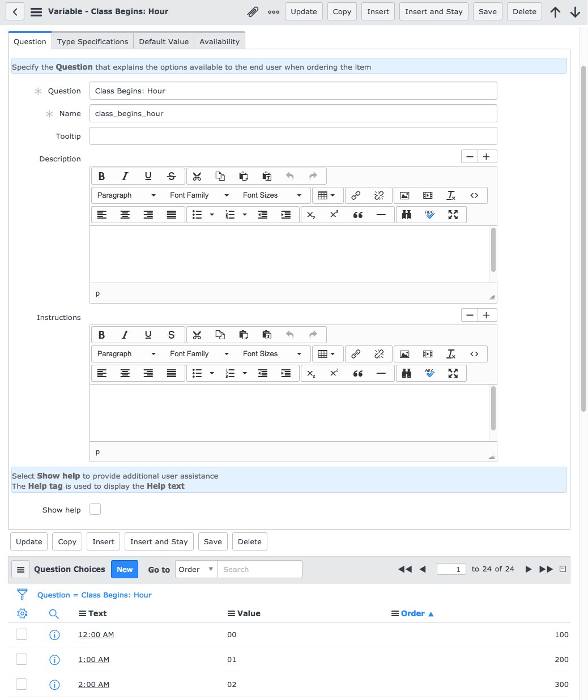The image size is (588, 700).
Task: Click the Question Choices search box
Action: (260, 569)
